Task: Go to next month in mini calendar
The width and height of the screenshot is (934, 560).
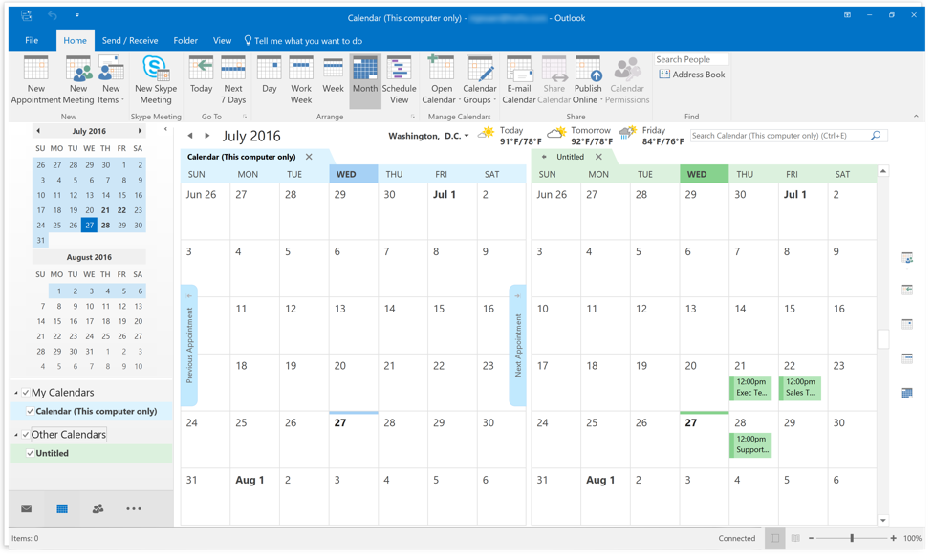Action: pos(140,131)
